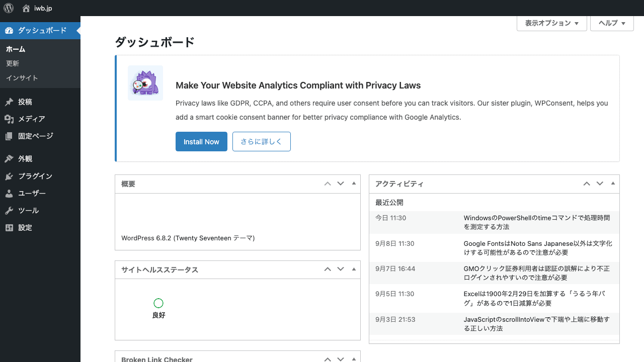
Task: Move Broken Link Checker widget up
Action: (x=328, y=359)
